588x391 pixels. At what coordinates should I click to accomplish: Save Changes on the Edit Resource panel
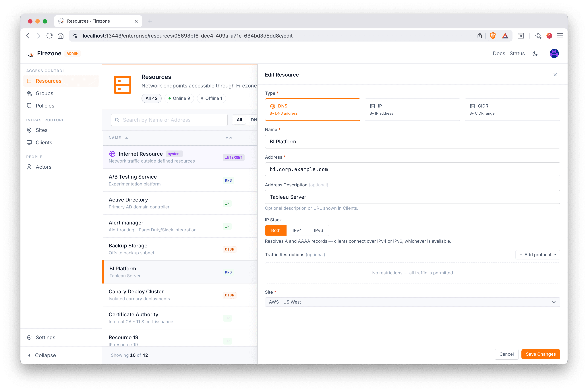coord(540,354)
